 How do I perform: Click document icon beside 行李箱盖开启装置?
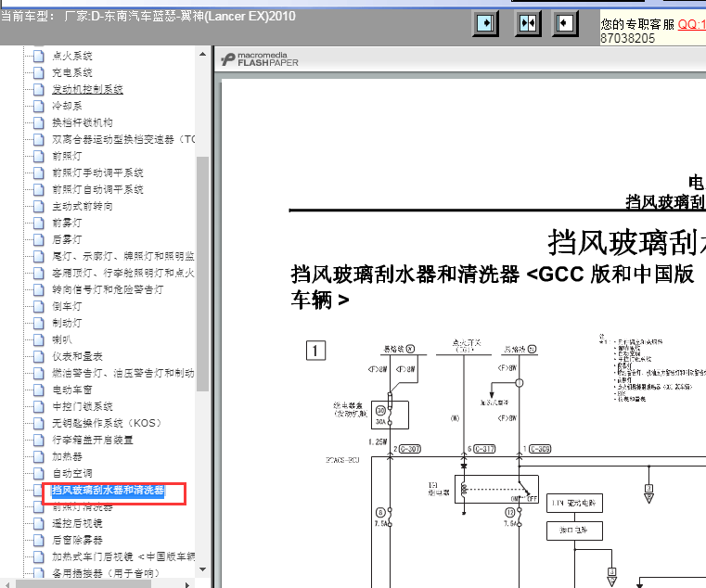pos(39,440)
